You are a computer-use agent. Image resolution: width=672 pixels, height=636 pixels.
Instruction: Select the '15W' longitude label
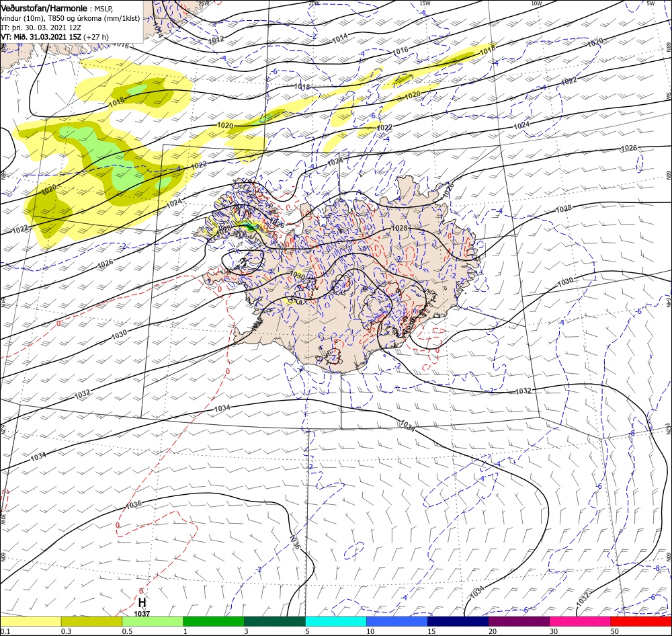425,3
